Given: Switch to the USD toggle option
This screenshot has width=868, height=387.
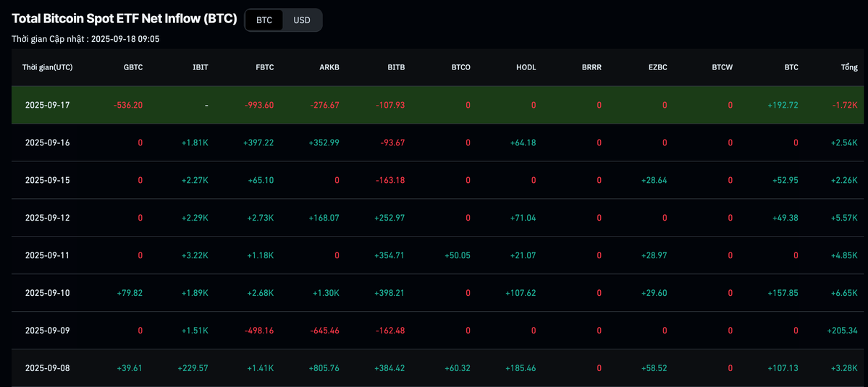Looking at the screenshot, I should pos(301,20).
